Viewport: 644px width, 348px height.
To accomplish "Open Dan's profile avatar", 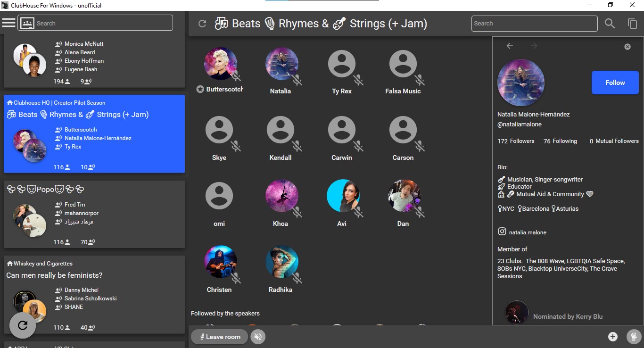I will 404,196.
